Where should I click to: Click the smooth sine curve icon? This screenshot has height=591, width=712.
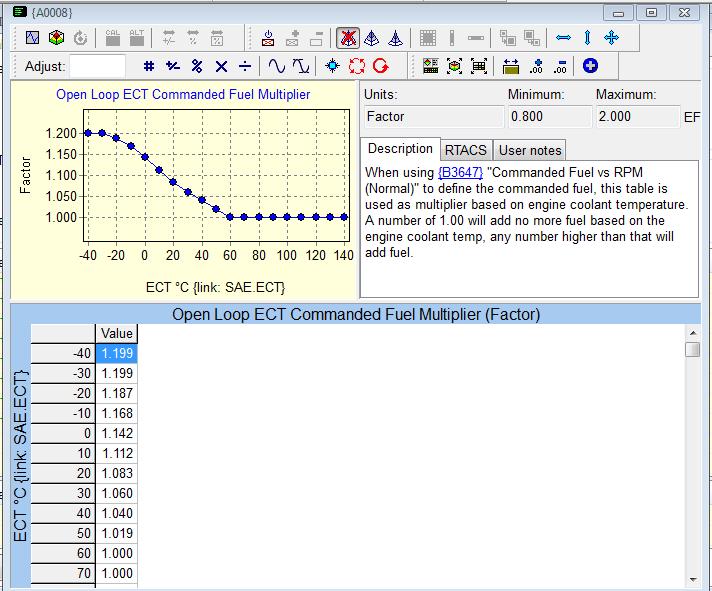[x=277, y=66]
